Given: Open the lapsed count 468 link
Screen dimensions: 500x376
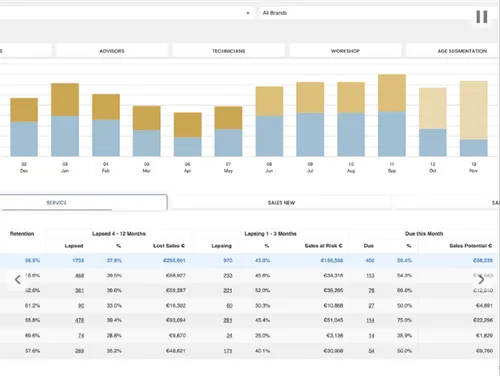Looking at the screenshot, I should click(x=79, y=276).
